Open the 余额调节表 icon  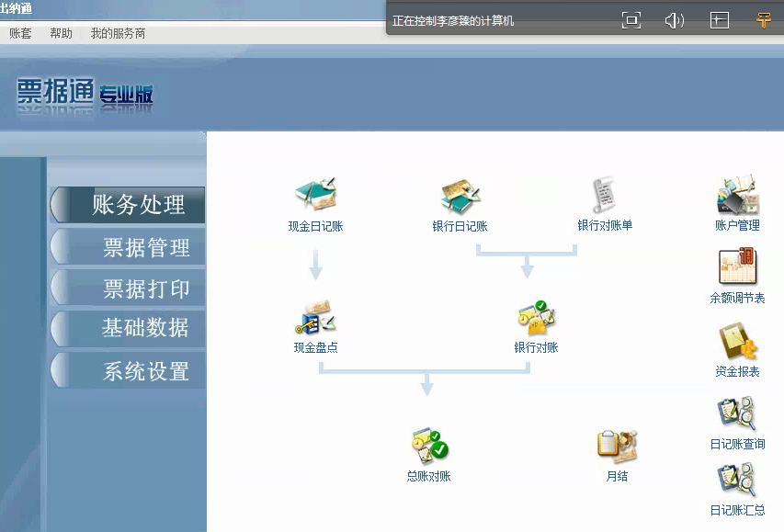pyautogui.click(x=736, y=271)
